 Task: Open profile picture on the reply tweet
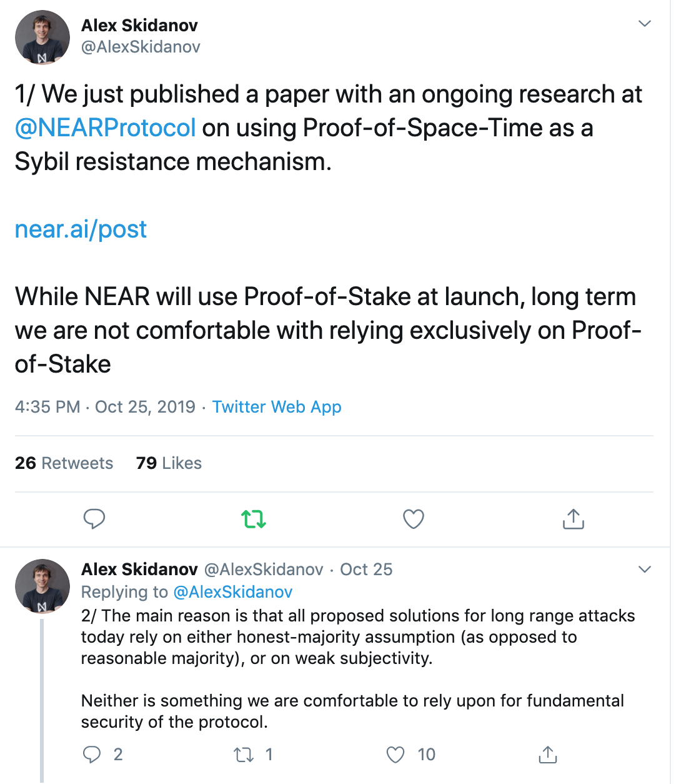pos(42,586)
